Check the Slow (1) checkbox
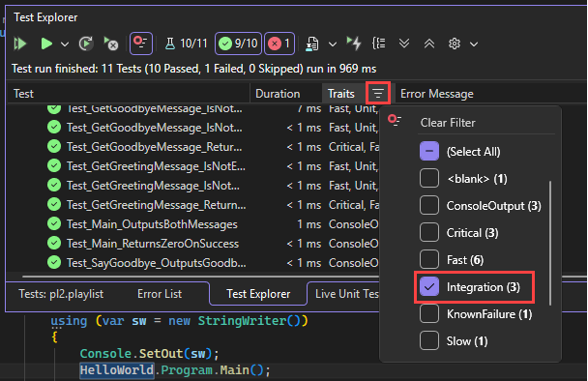This screenshot has width=588, height=381. click(x=429, y=340)
